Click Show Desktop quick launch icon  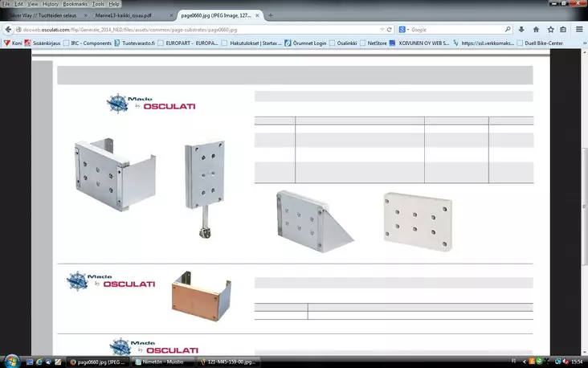tap(30, 362)
